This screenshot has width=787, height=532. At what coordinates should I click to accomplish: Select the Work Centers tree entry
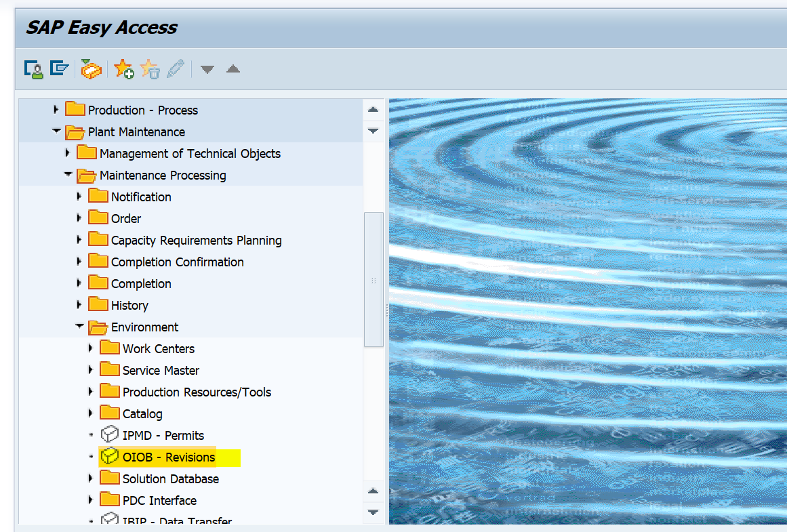pyautogui.click(x=159, y=349)
